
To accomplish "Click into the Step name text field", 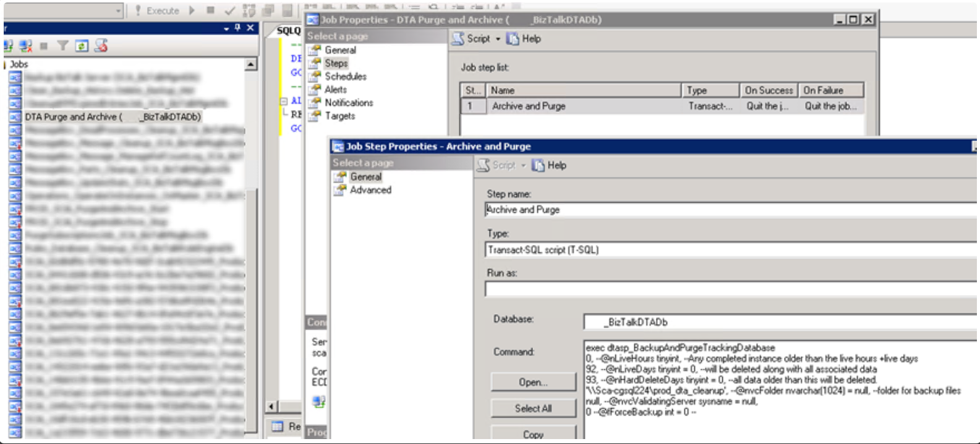I will (730, 210).
